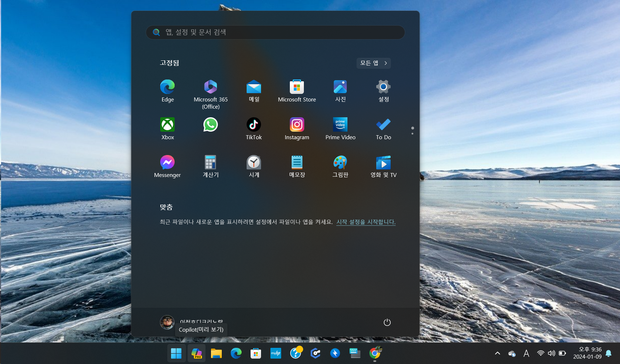620x364 pixels.
Task: Open the volume speaker tray icon
Action: click(x=551, y=353)
